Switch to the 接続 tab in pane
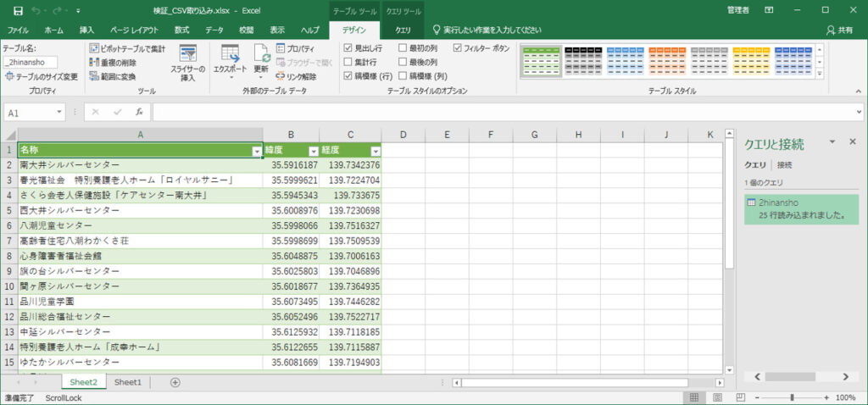 pos(784,165)
